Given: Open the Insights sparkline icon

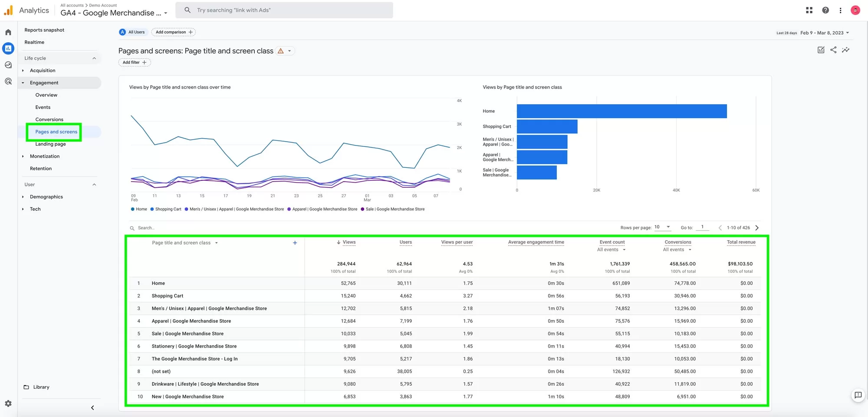Looking at the screenshot, I should [x=846, y=50].
